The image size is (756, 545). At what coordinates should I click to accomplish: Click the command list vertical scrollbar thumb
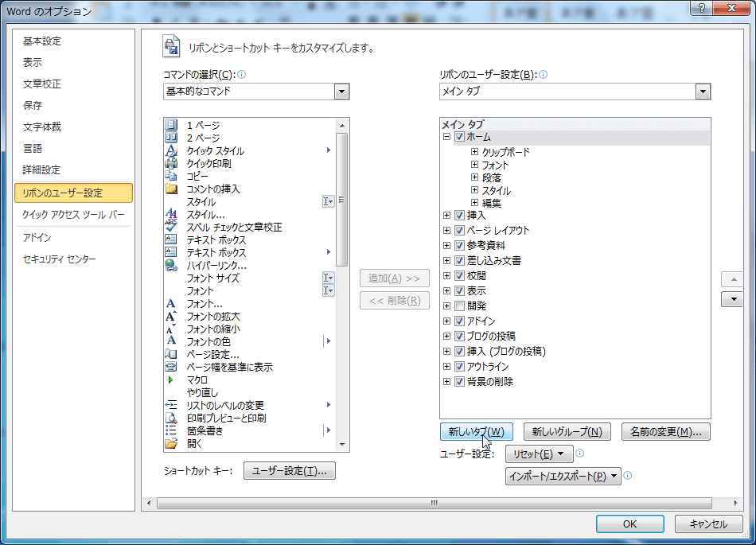[x=342, y=200]
